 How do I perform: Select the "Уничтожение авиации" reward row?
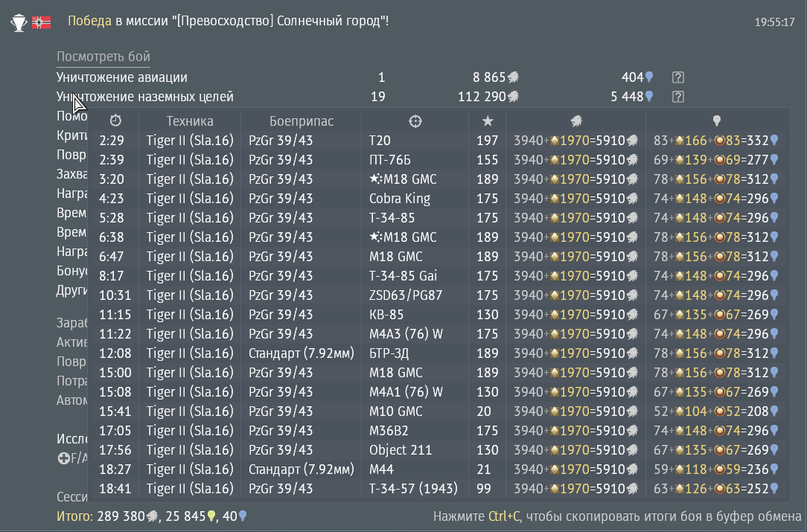[122, 77]
